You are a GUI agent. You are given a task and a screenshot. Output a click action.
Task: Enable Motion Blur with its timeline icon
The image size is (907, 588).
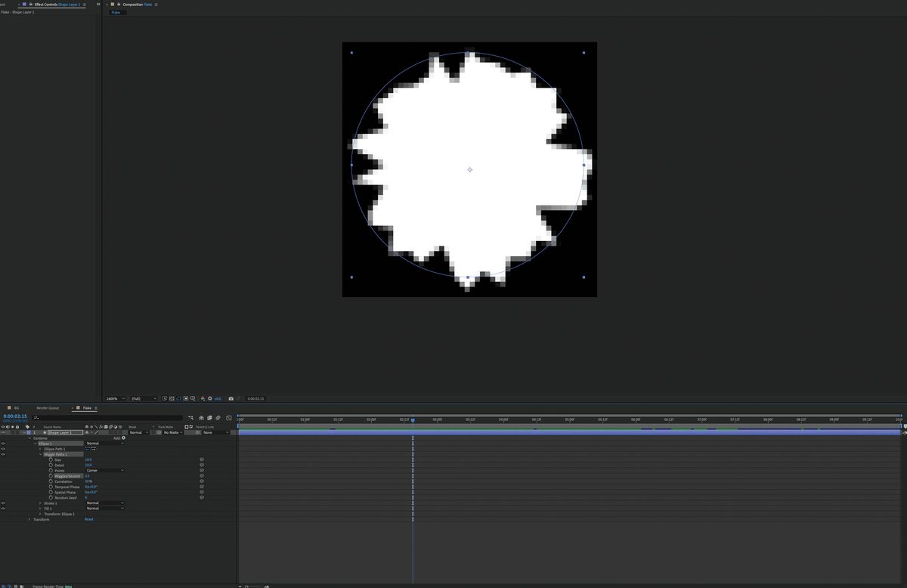coord(218,418)
